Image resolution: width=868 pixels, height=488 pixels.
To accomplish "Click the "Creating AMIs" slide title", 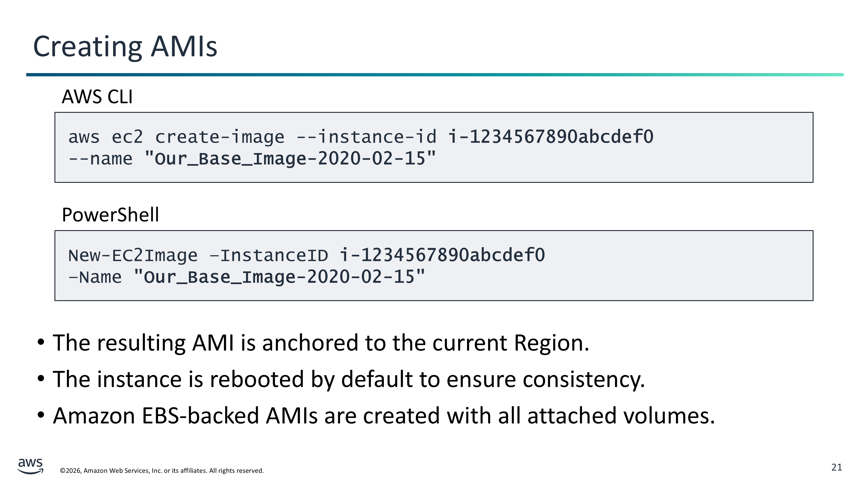I will 125,47.
